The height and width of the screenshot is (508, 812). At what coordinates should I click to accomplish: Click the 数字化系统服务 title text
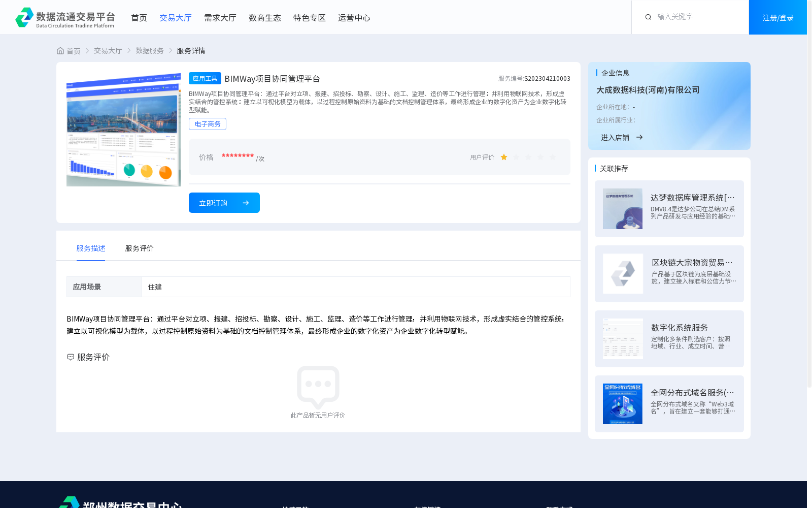pos(680,328)
